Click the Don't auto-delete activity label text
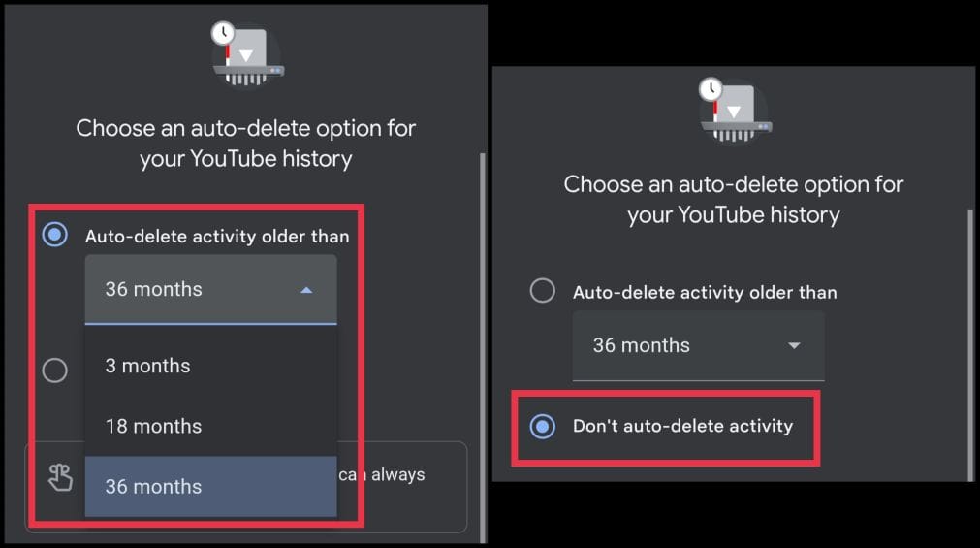This screenshot has width=980, height=548. click(682, 426)
